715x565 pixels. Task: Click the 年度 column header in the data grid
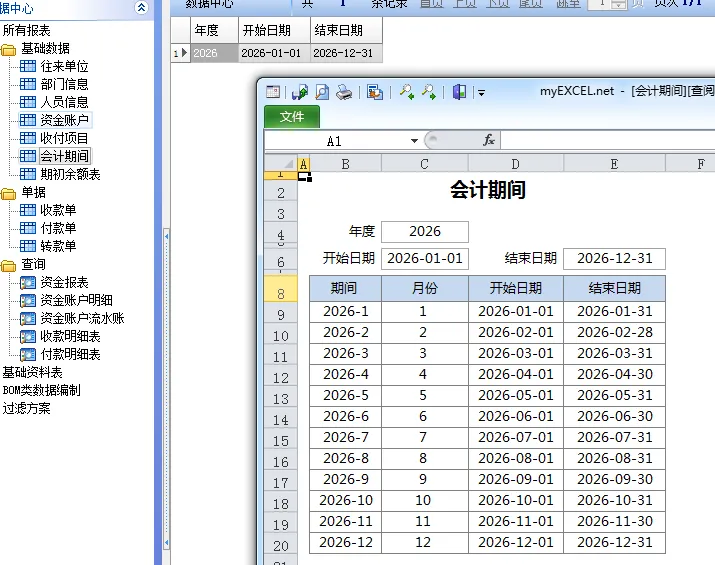(x=214, y=31)
